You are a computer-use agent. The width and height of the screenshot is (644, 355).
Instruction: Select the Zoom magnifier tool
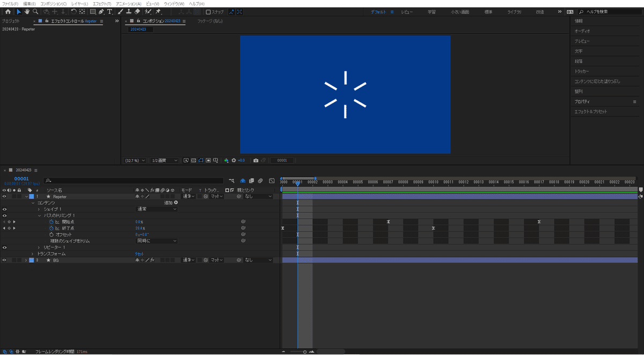pyautogui.click(x=35, y=11)
